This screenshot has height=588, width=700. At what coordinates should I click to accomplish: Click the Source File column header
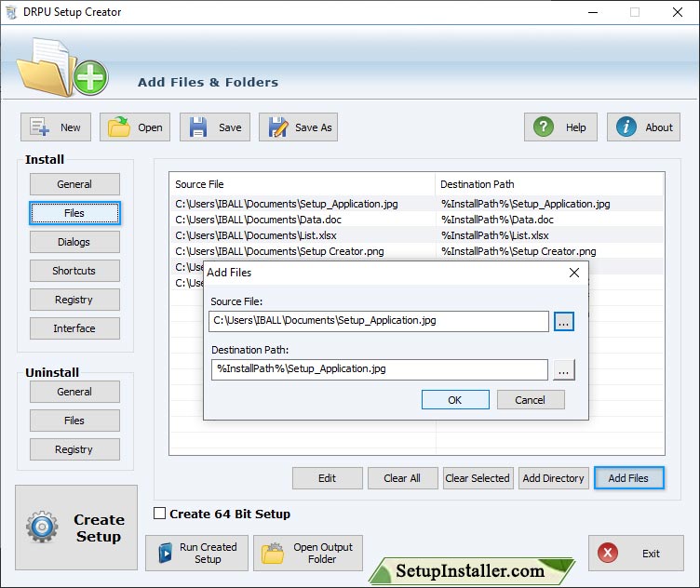tap(303, 184)
